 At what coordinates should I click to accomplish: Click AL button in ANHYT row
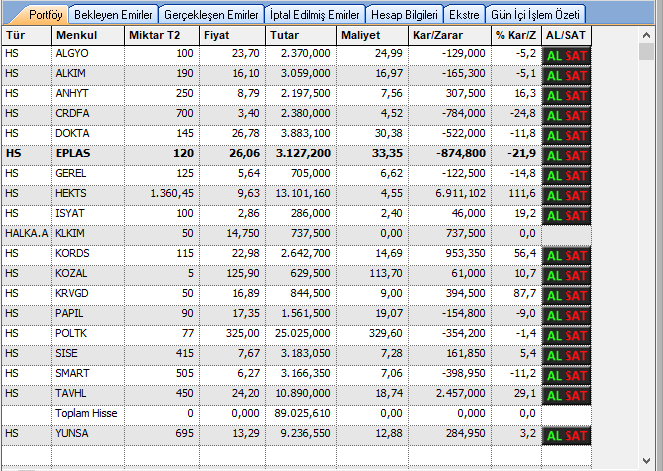(x=554, y=96)
